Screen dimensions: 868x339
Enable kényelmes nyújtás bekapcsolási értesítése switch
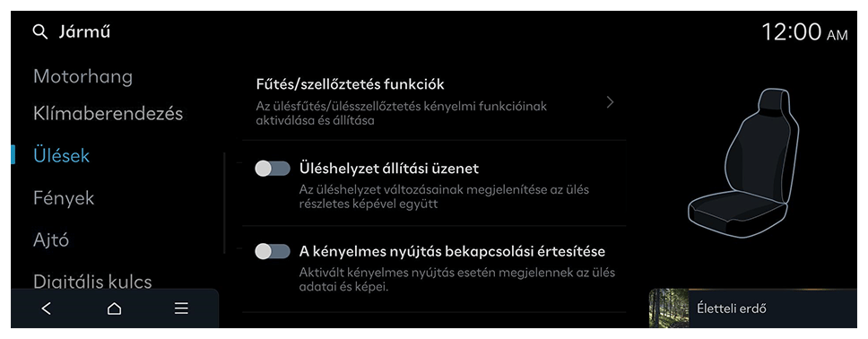click(x=273, y=251)
